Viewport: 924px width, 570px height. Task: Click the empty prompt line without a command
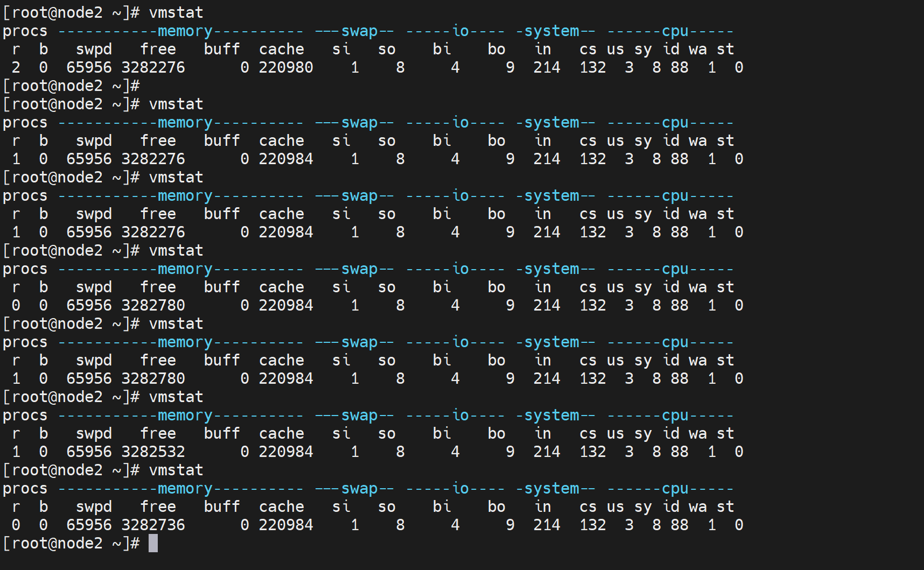[71, 86]
